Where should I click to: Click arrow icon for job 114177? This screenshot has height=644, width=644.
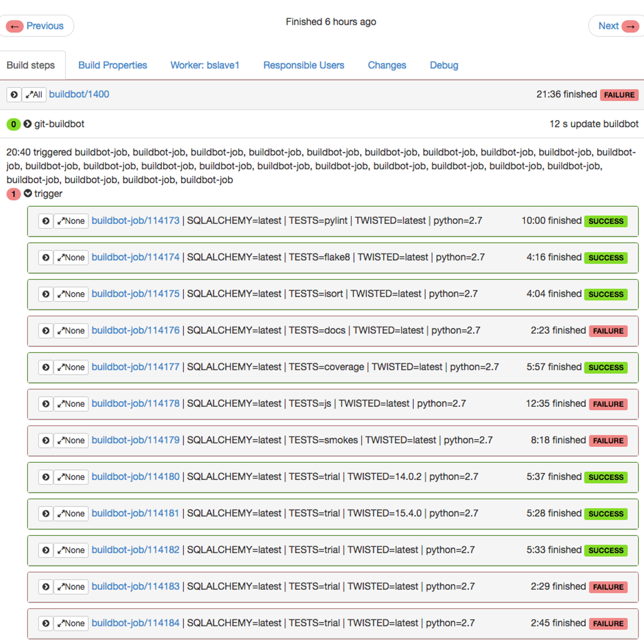(46, 367)
